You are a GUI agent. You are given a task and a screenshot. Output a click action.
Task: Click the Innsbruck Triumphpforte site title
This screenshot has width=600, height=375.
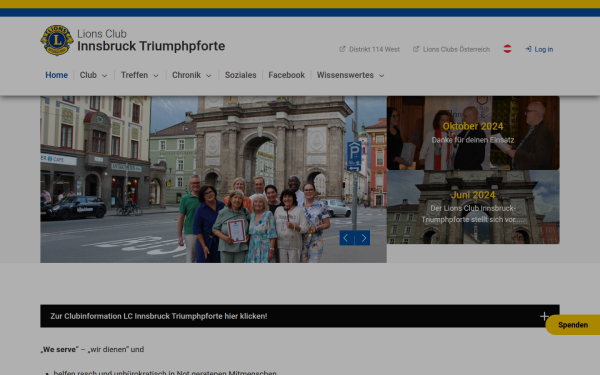click(151, 46)
